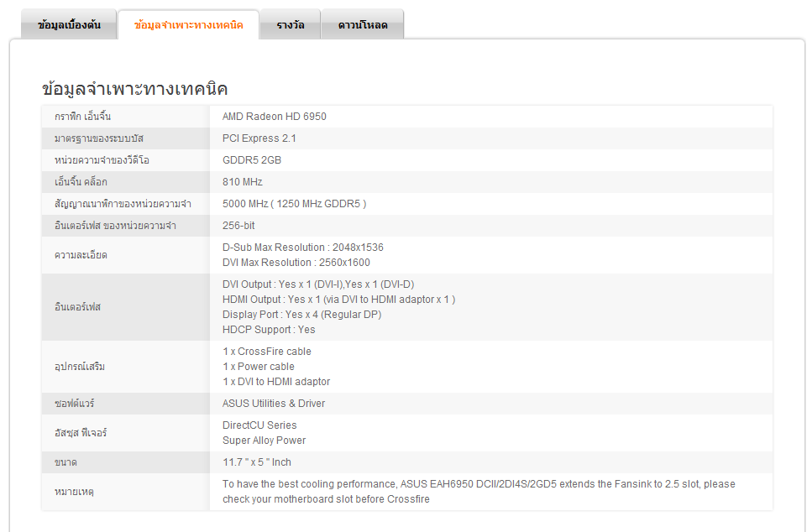Select the 1 x Power cable line
This screenshot has width=812, height=532.
(259, 367)
